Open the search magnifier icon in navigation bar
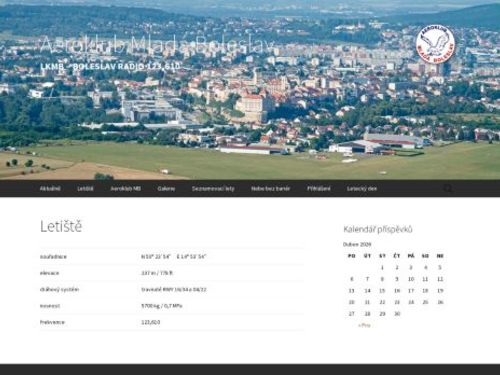The width and height of the screenshot is (500, 375). 448,189
